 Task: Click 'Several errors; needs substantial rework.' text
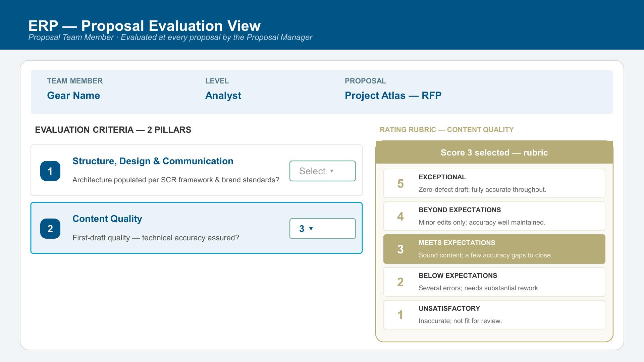(x=479, y=288)
